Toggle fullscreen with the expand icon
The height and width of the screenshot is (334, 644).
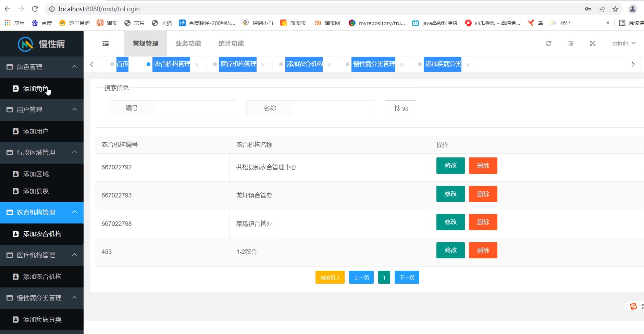coord(593,43)
